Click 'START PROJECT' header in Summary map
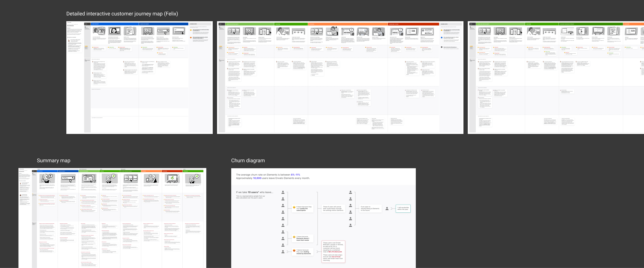 tap(48, 171)
